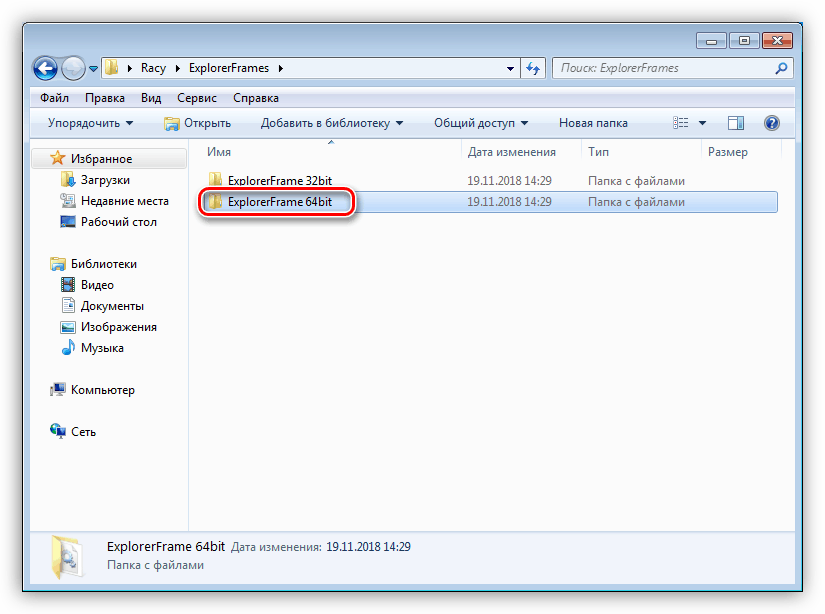Select the ExplorerFrame 32bit folder icon
The height and width of the screenshot is (614, 825).
215,179
